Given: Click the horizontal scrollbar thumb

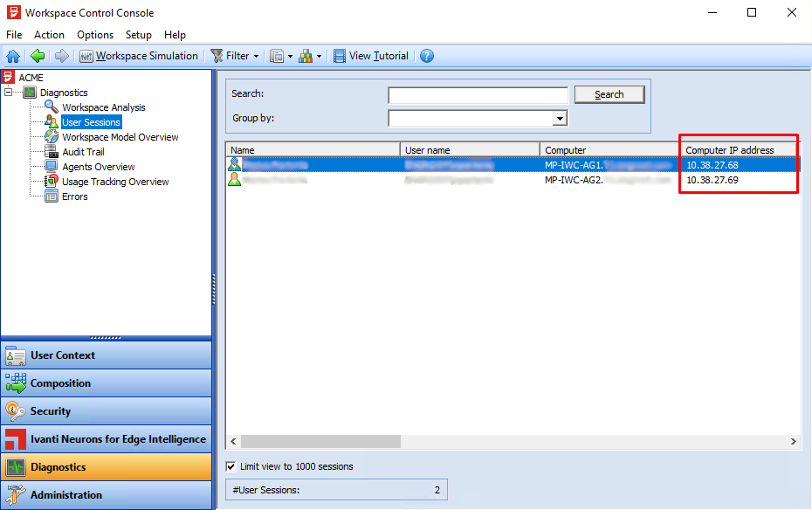Looking at the screenshot, I should 320,441.
